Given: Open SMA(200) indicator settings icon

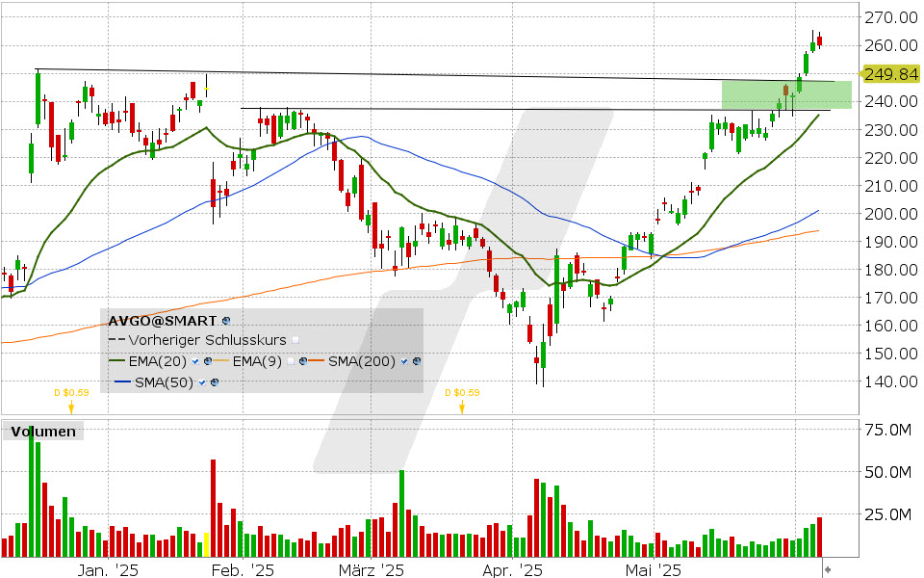Looking at the screenshot, I should [x=417, y=361].
